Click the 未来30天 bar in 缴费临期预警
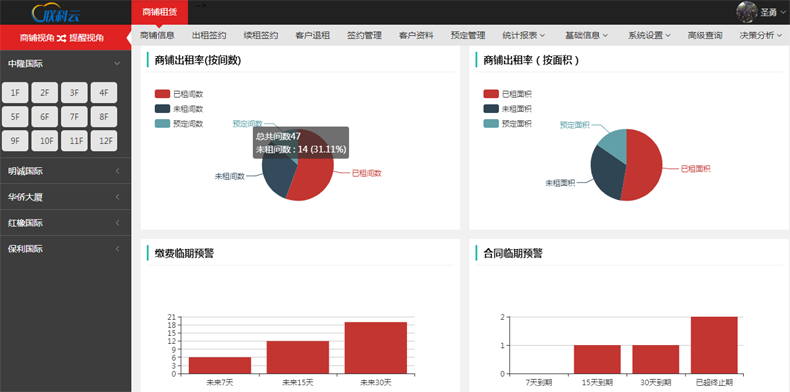 pos(375,348)
